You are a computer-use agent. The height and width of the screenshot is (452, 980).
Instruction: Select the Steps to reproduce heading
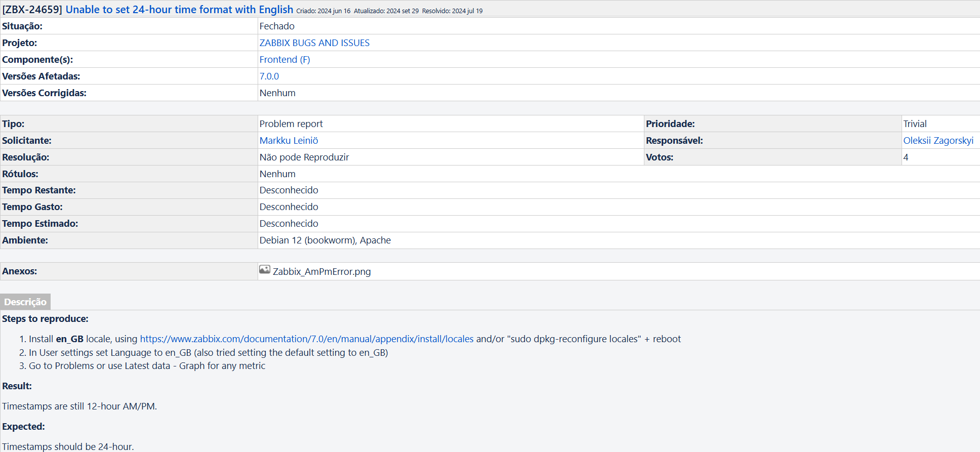tap(45, 319)
